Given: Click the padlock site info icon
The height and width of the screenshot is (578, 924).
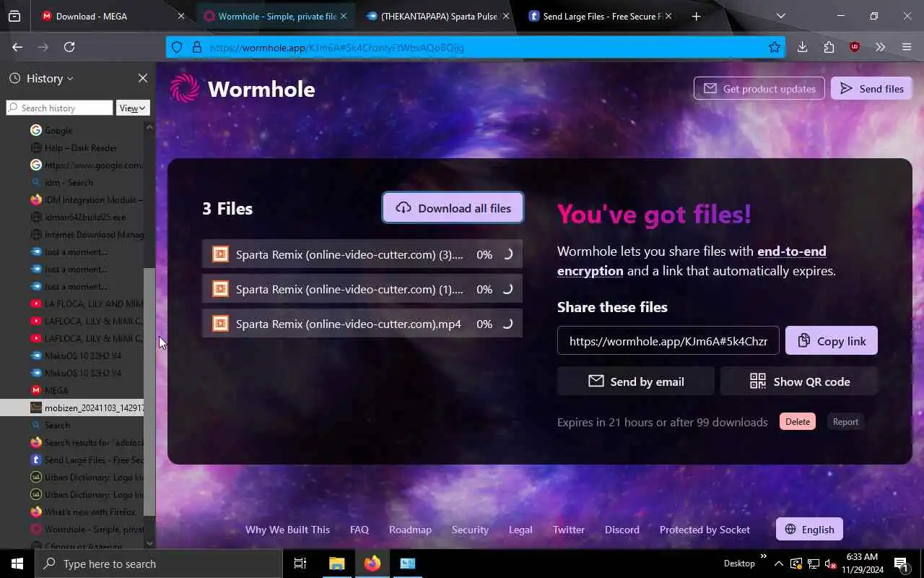Looking at the screenshot, I should (196, 48).
